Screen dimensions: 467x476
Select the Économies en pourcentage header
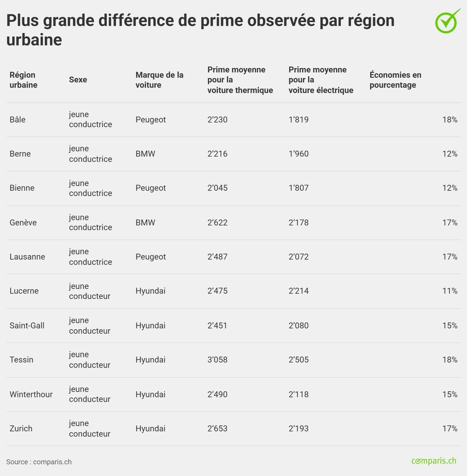[395, 80]
